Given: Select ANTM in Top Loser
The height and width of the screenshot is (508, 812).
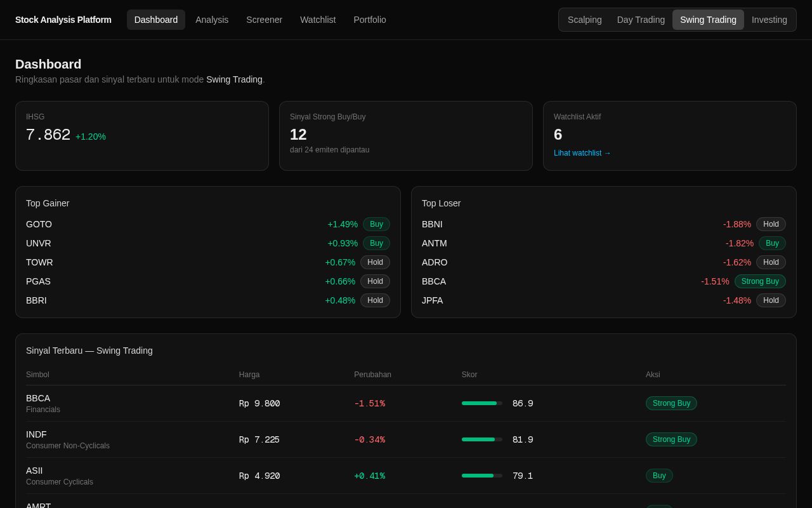Looking at the screenshot, I should click(435, 243).
